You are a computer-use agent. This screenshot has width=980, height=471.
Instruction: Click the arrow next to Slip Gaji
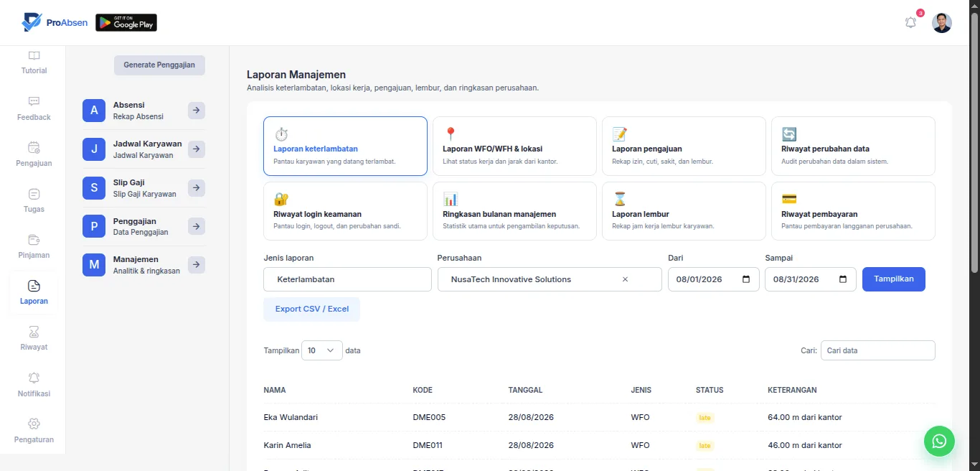[197, 188]
